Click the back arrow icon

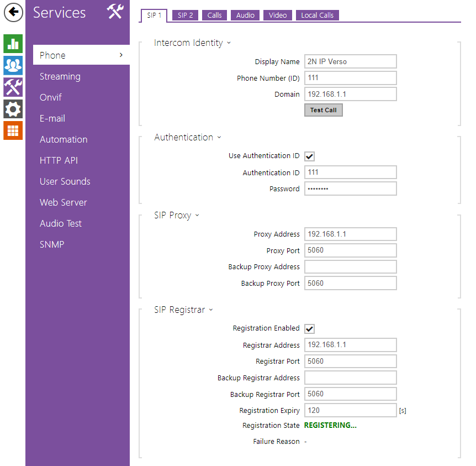click(x=13, y=12)
